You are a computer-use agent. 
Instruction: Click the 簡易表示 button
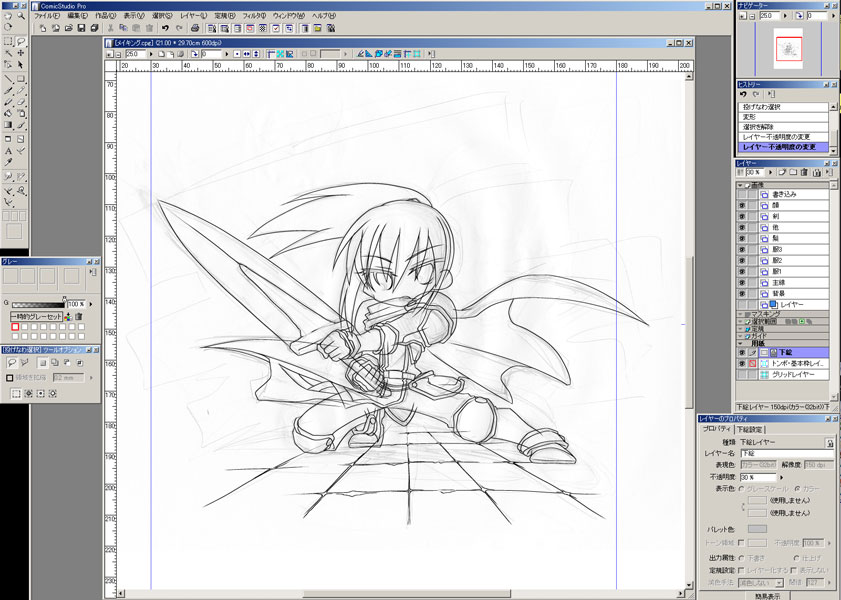769,594
